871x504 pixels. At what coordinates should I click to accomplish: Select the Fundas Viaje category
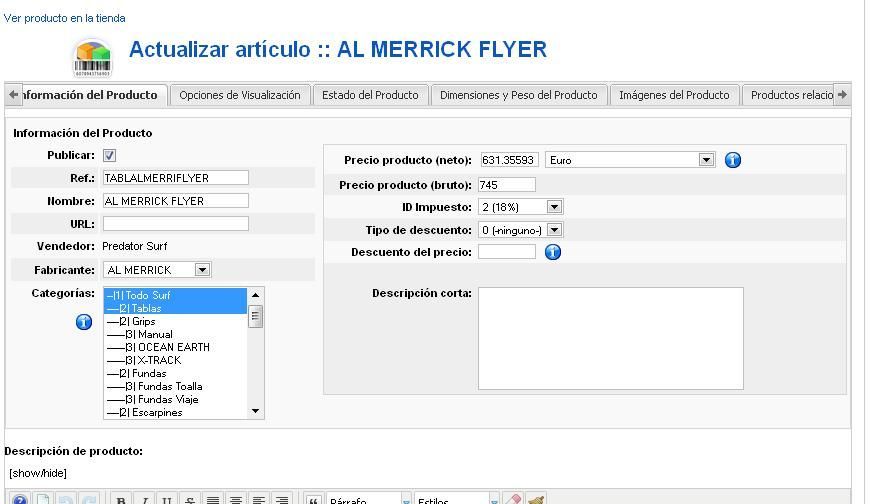[x=175, y=399]
